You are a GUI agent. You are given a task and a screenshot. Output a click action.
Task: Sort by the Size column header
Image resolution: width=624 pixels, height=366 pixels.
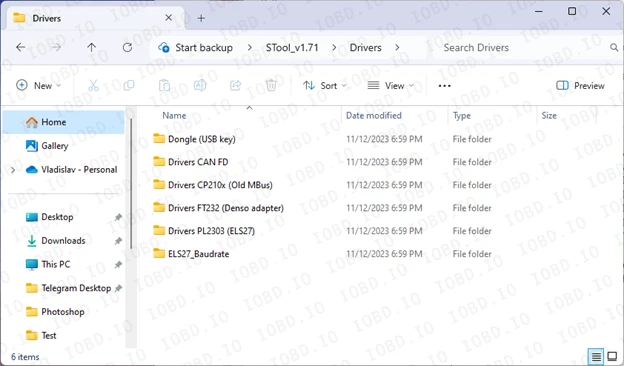549,116
